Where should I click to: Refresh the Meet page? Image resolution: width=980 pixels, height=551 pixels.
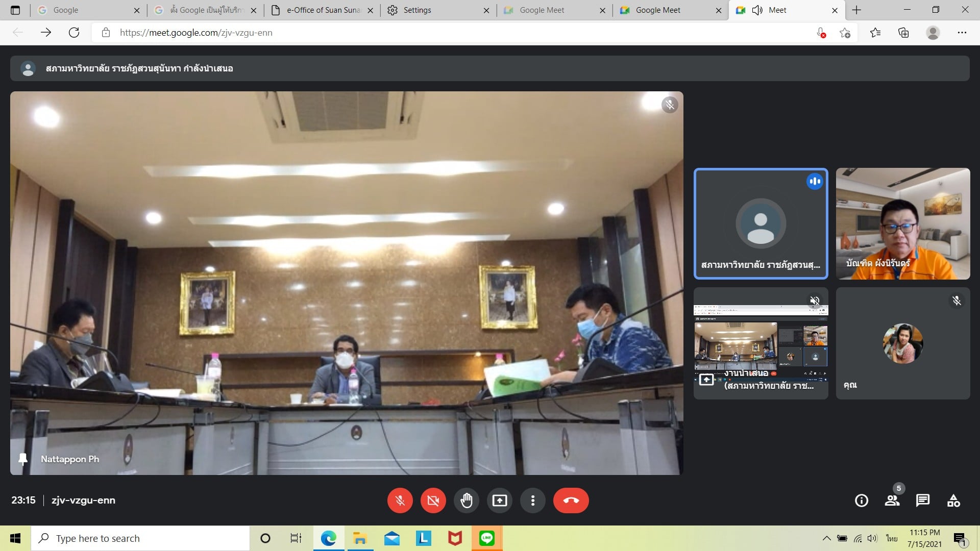tap(74, 33)
